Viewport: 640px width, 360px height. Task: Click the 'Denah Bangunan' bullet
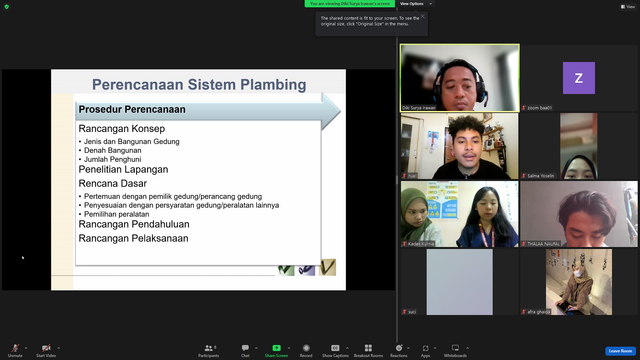tap(113, 150)
